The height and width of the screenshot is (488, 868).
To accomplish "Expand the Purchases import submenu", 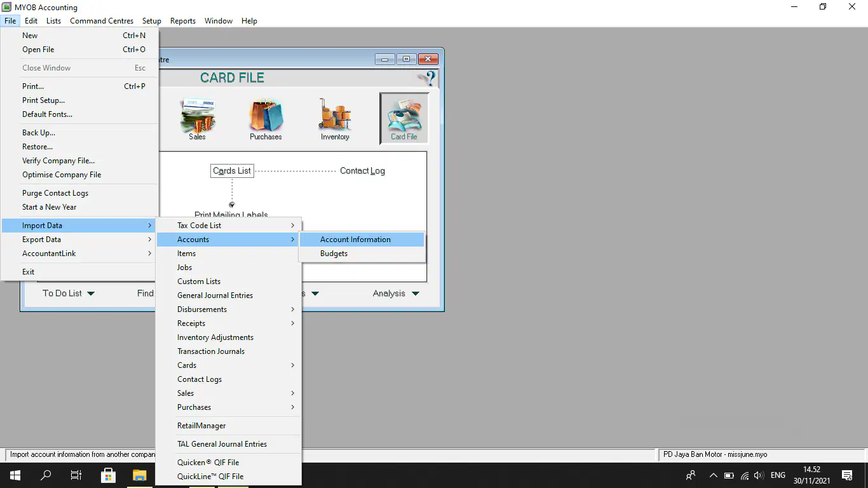I will pos(229,407).
